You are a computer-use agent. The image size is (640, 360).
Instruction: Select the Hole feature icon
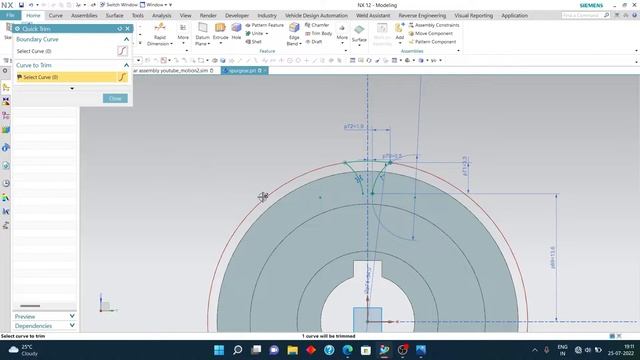click(236, 27)
